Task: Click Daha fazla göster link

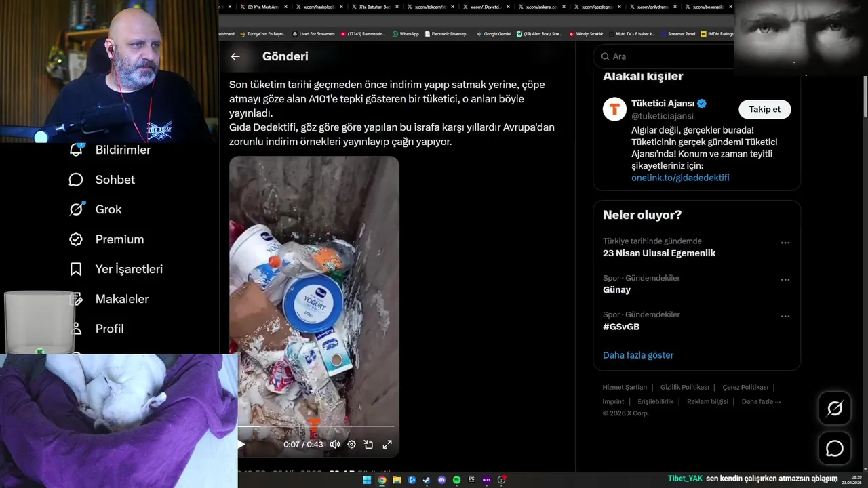Action: pos(638,355)
